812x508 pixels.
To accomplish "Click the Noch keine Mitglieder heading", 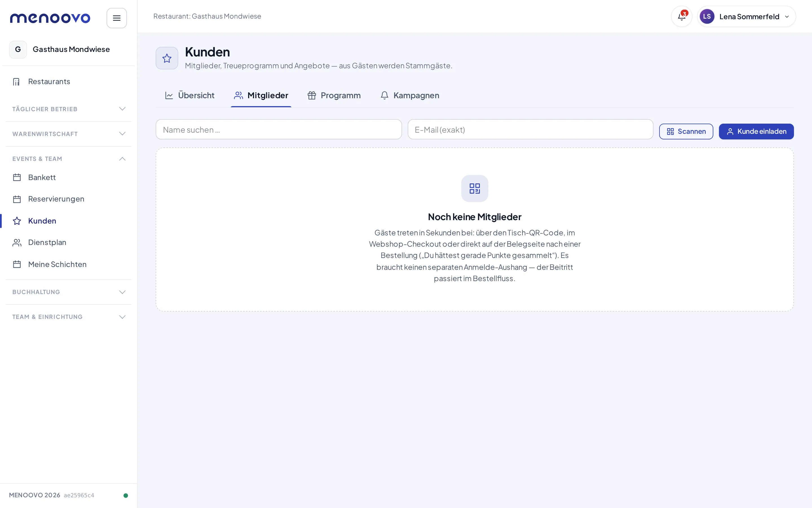I will 475,217.
